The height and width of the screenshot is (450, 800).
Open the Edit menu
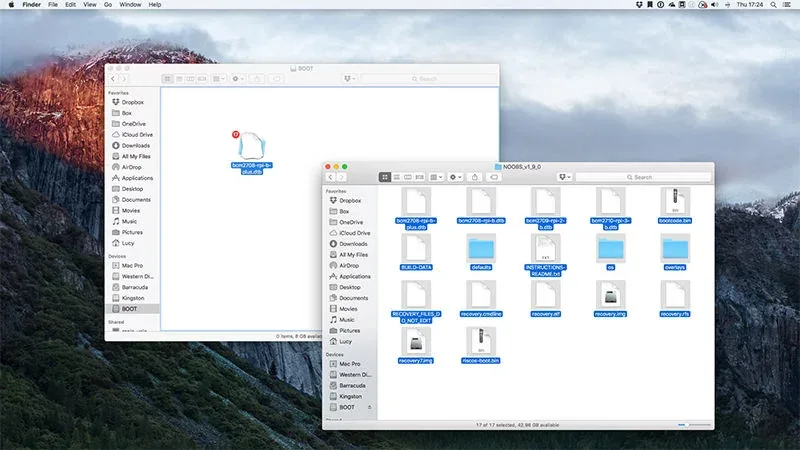pos(70,5)
